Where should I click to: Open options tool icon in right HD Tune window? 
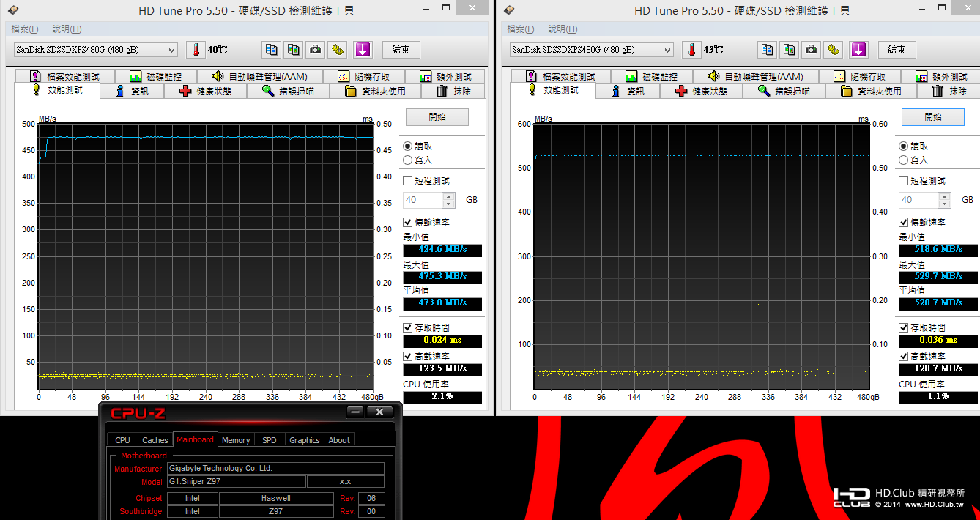834,50
